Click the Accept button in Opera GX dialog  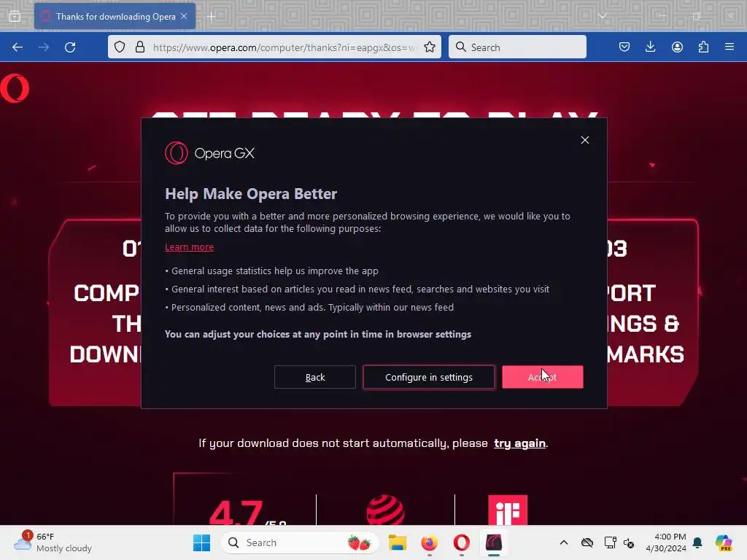(x=542, y=377)
